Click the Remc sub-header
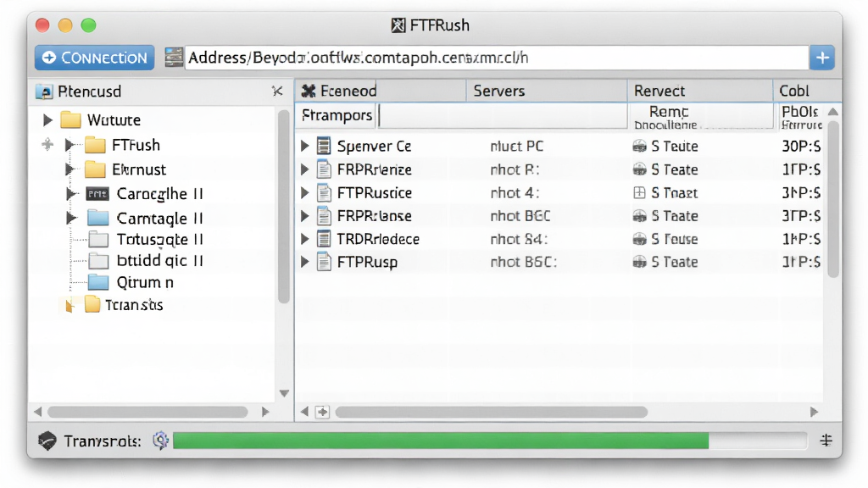The image size is (868, 488). pos(669,112)
